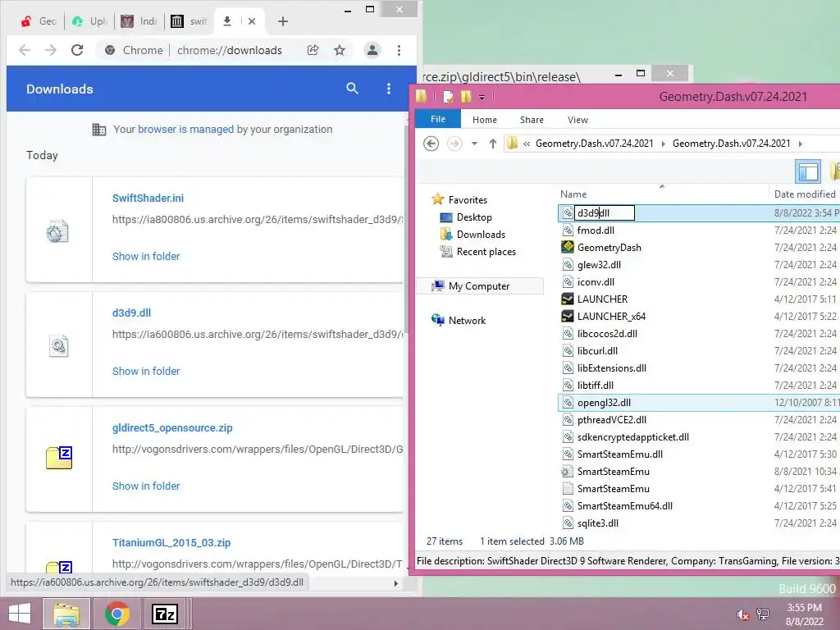This screenshot has width=840, height=630.
Task: Click Explorer back navigation button
Action: click(431, 144)
